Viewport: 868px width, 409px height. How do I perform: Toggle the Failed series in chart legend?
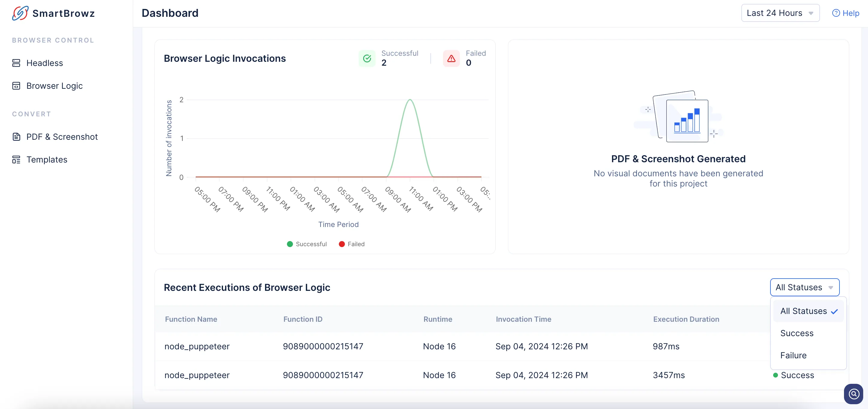pyautogui.click(x=351, y=244)
